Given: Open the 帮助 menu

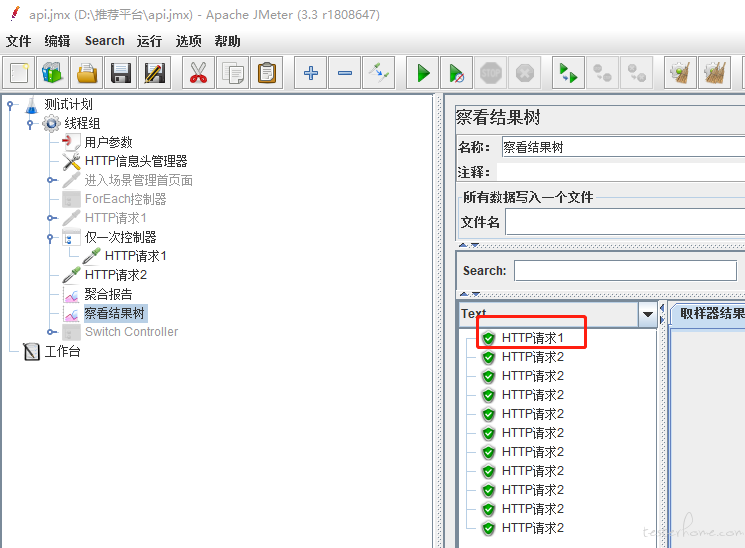Looking at the screenshot, I should coord(227,41).
